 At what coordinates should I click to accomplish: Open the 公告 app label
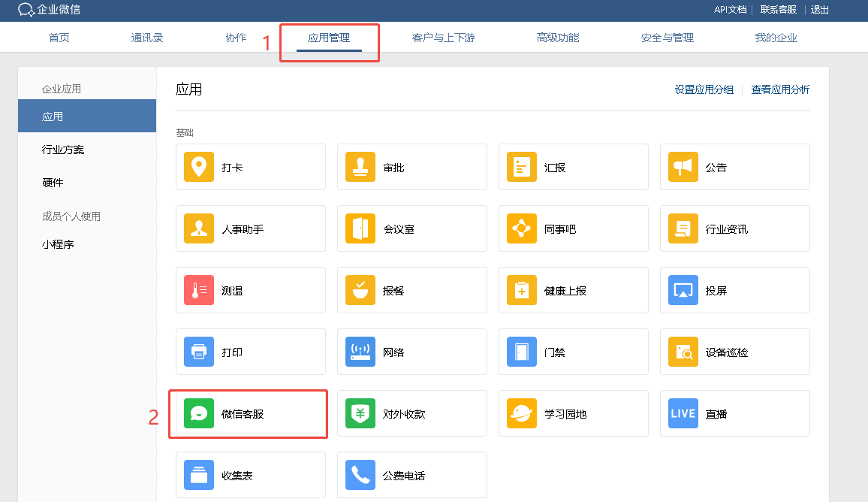716,168
